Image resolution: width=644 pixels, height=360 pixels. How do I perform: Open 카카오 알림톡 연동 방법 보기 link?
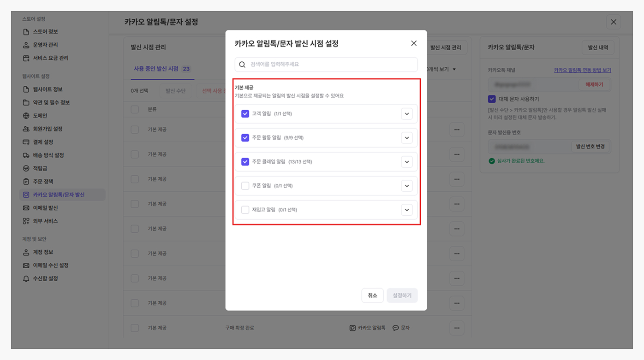[x=582, y=70]
